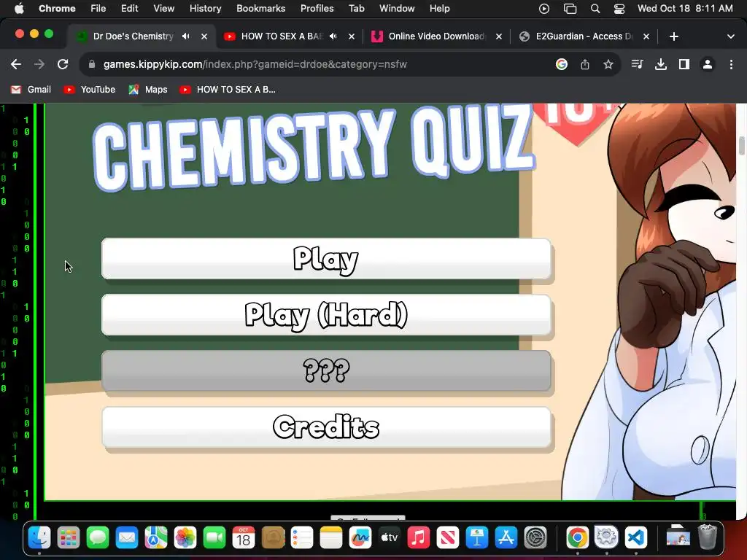The image size is (747, 560).
Task: Open Reminders from the Dock
Action: [x=302, y=538]
